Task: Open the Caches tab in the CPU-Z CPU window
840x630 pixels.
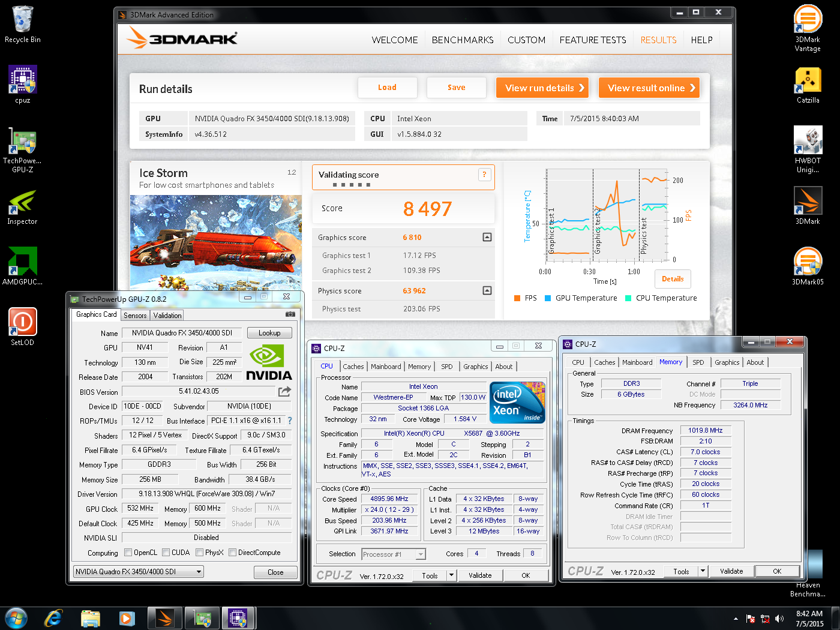Action: pos(353,367)
